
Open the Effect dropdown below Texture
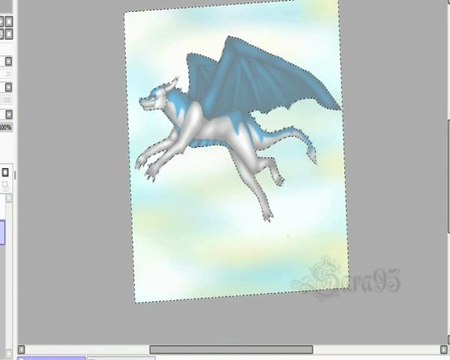[8, 87]
